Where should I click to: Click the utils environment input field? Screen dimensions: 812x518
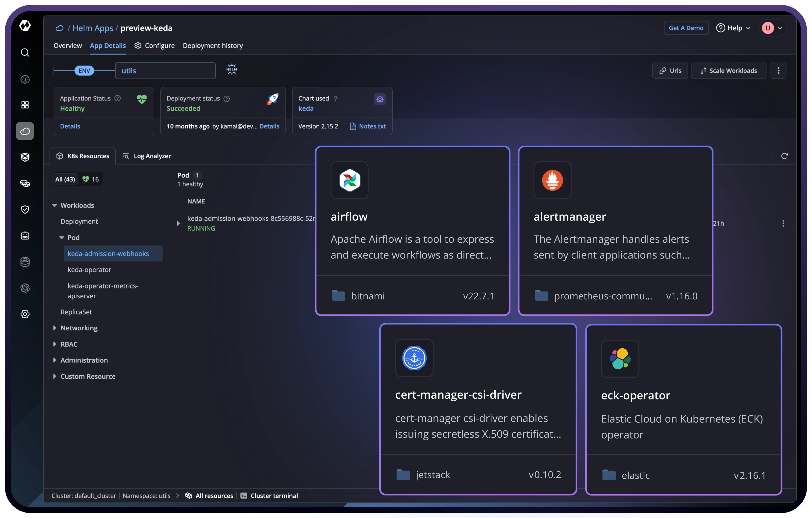pyautogui.click(x=165, y=71)
